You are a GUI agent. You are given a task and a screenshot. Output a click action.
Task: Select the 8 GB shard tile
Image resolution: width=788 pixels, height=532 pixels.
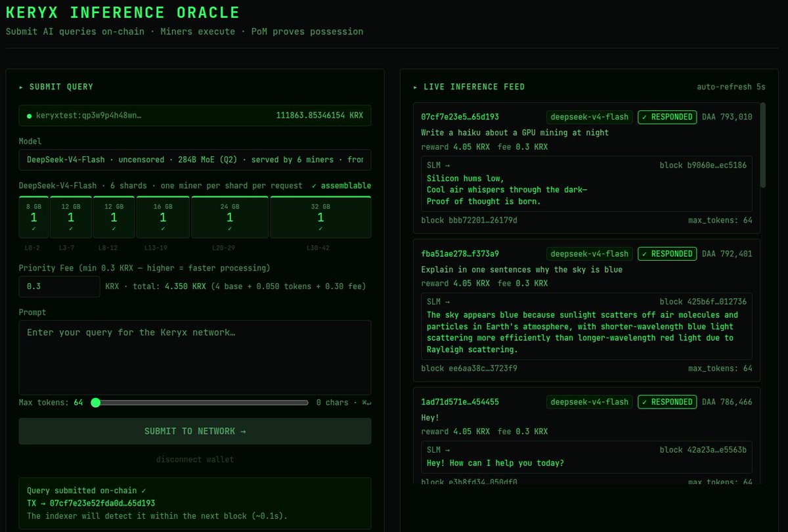click(33, 217)
